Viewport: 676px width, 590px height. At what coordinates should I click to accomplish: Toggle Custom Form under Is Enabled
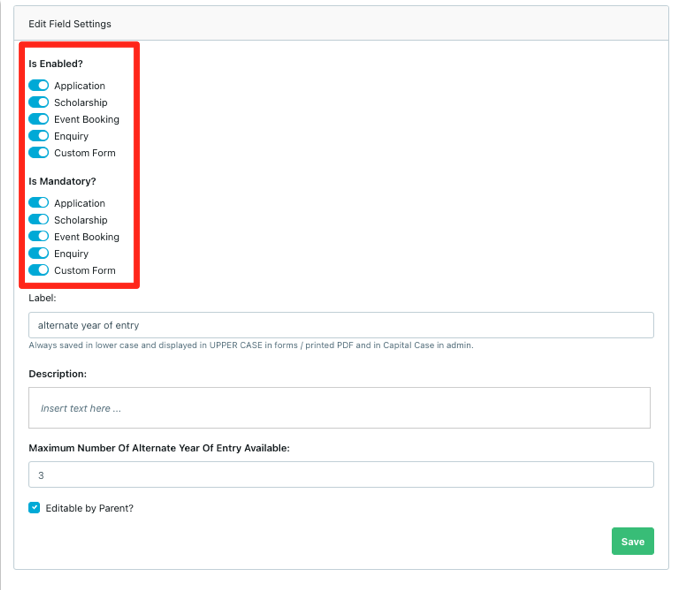pyautogui.click(x=38, y=153)
